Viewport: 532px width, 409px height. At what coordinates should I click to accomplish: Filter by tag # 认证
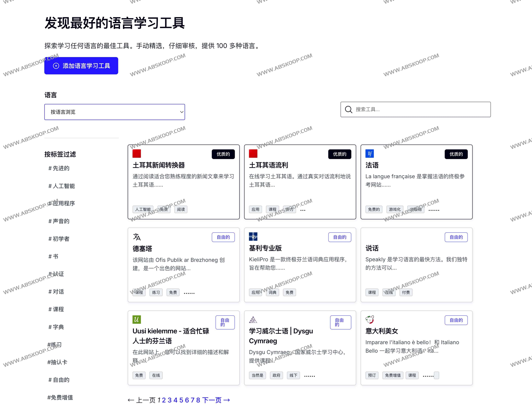pos(56,274)
